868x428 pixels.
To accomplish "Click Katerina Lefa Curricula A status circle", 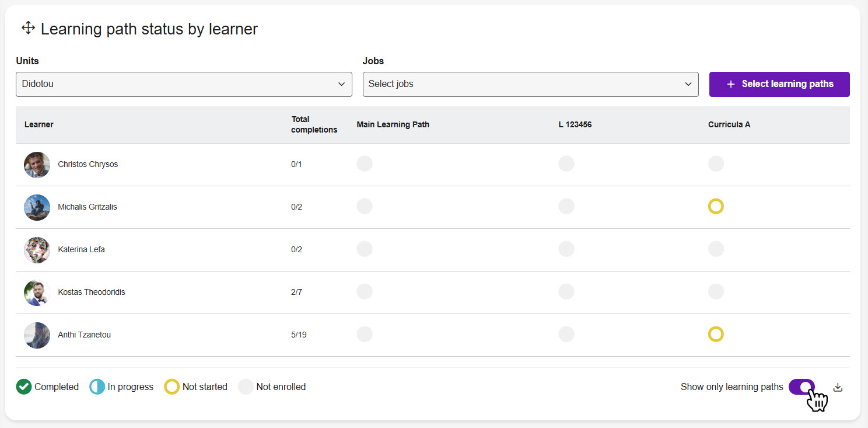I will (716, 249).
